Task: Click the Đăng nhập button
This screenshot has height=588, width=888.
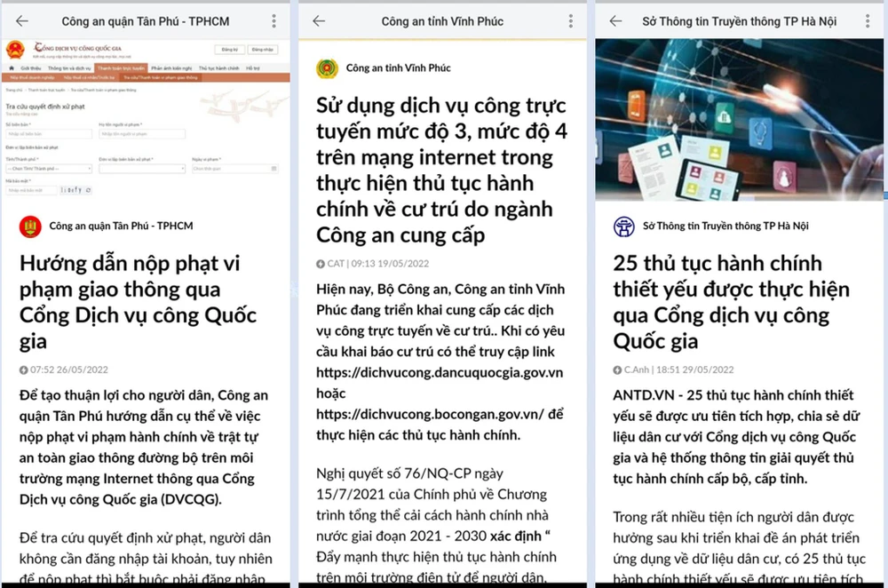Action: [264, 49]
